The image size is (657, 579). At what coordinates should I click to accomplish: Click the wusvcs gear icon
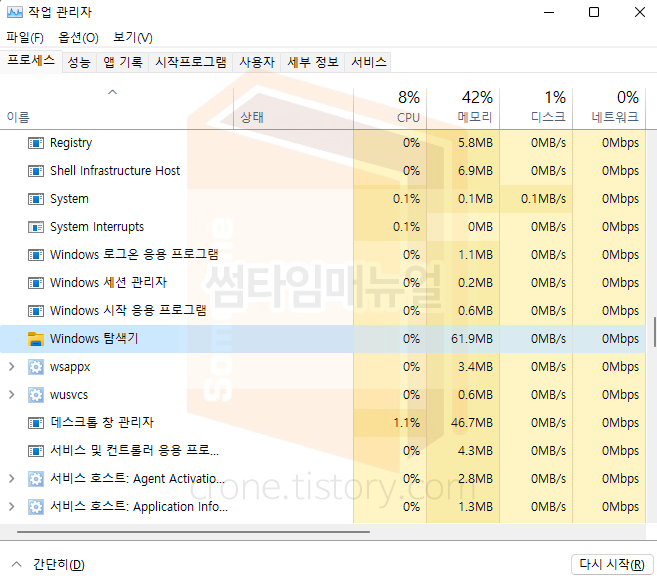point(36,395)
